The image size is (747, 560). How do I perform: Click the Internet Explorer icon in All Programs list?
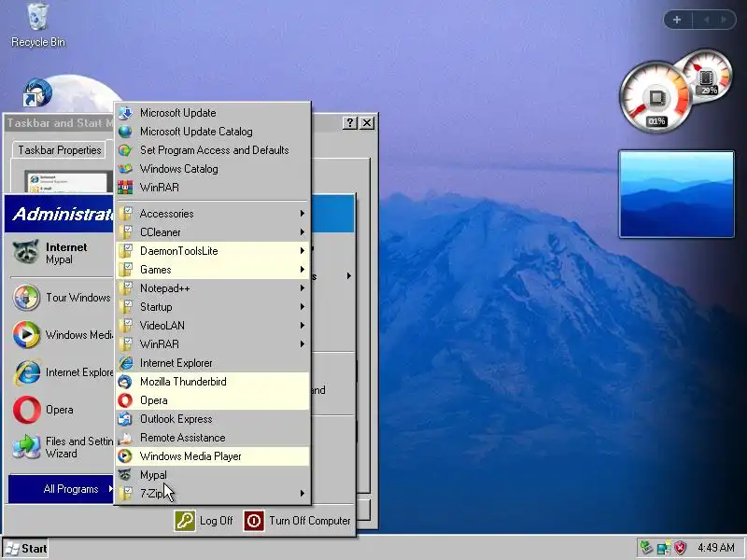pyautogui.click(x=125, y=363)
